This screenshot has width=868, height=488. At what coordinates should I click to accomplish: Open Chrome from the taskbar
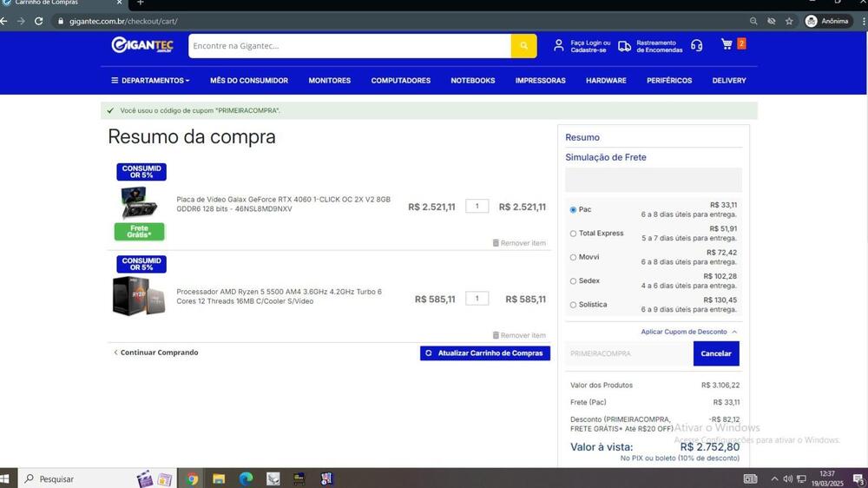coord(192,479)
